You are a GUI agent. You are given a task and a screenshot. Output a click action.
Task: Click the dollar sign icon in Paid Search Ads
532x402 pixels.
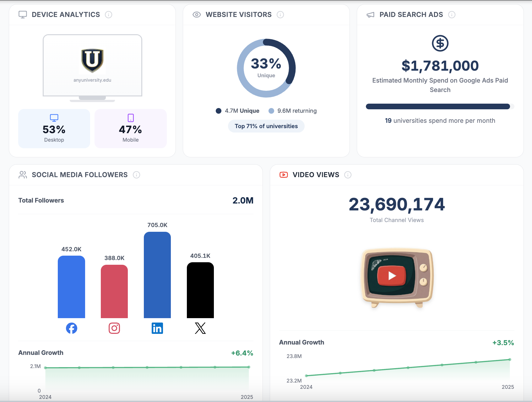(440, 43)
